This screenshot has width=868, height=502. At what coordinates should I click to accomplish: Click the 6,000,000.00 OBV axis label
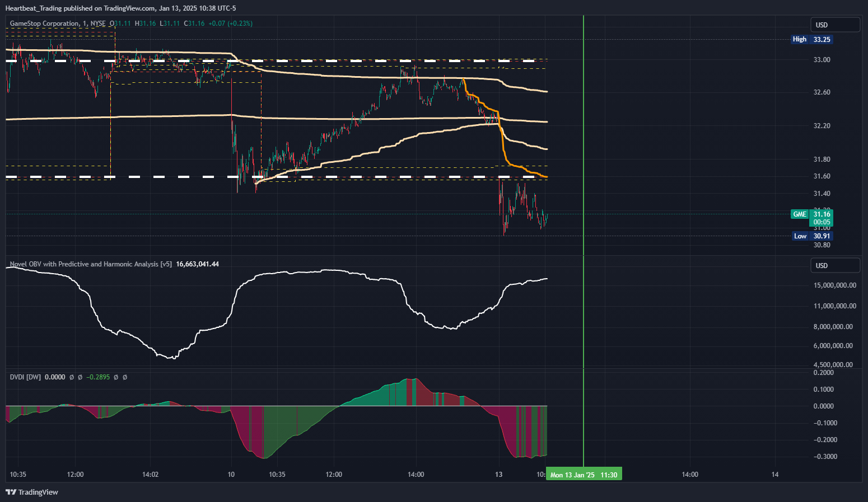click(x=833, y=346)
